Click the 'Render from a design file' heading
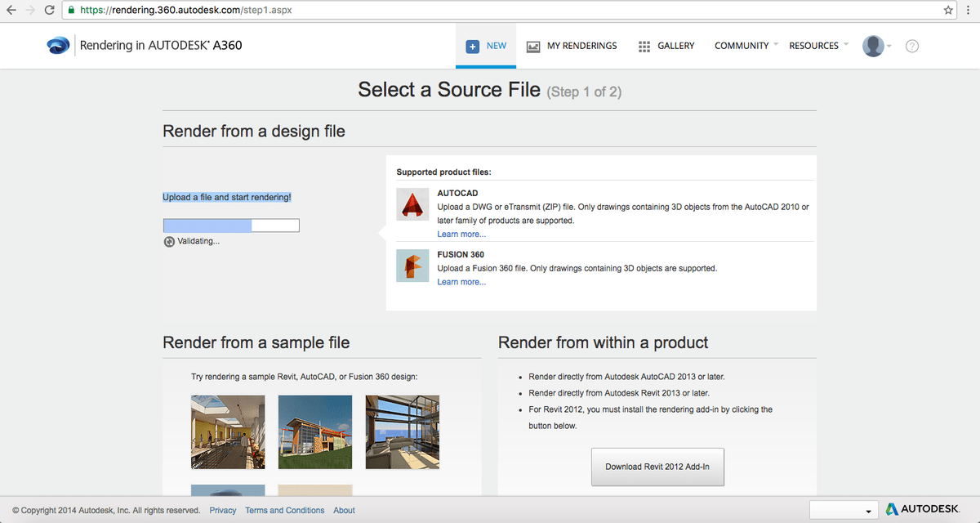 [x=254, y=131]
